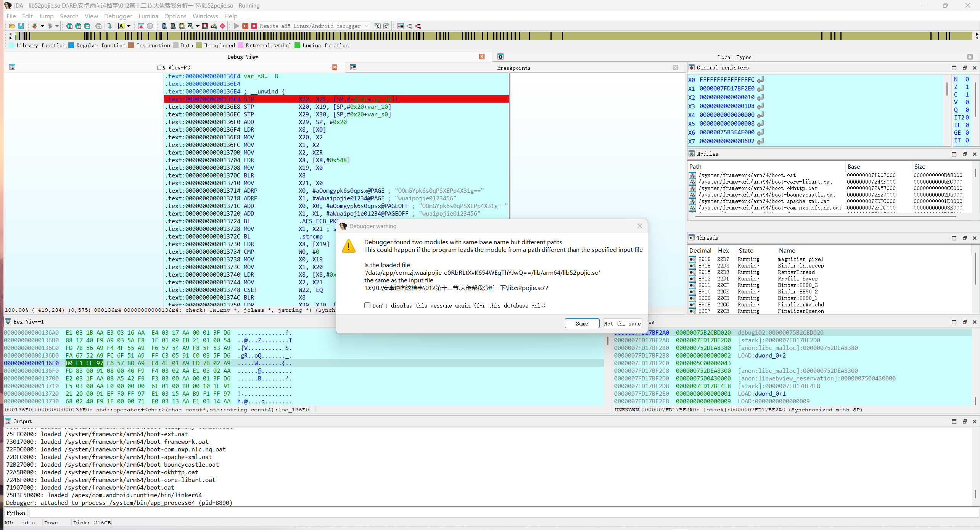The height and width of the screenshot is (530, 980).
Task: Click the Start process play icon
Action: [x=236, y=26]
